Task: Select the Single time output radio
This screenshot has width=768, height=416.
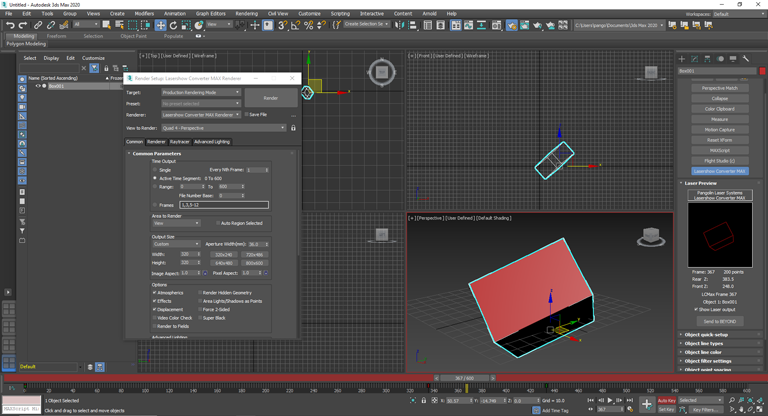Action: point(155,170)
